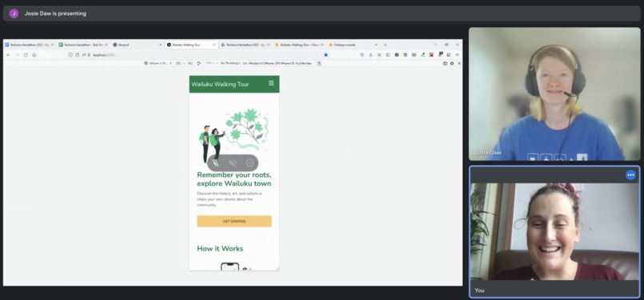Click Josie Daw's video tile
Image resolution: width=644 pixels, height=300 pixels.
554,93
